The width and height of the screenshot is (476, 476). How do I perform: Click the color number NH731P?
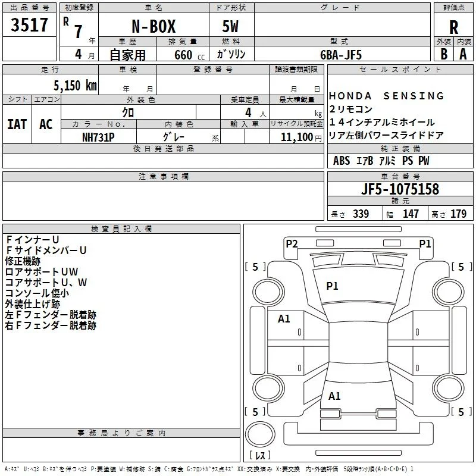[x=98, y=137]
